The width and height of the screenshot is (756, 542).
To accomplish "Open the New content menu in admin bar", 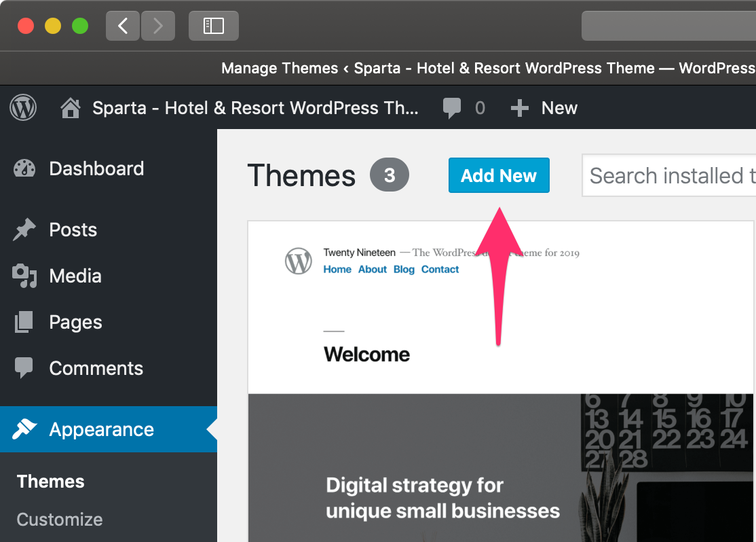I will [x=544, y=107].
